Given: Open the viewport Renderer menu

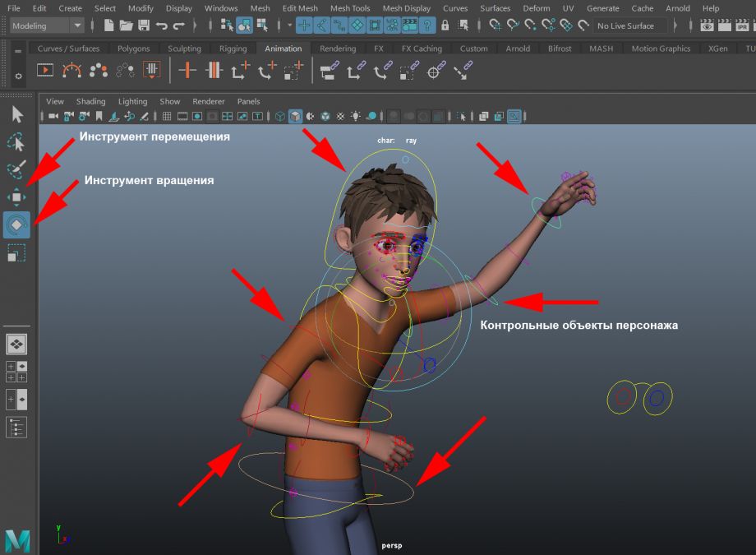Looking at the screenshot, I should (208, 101).
